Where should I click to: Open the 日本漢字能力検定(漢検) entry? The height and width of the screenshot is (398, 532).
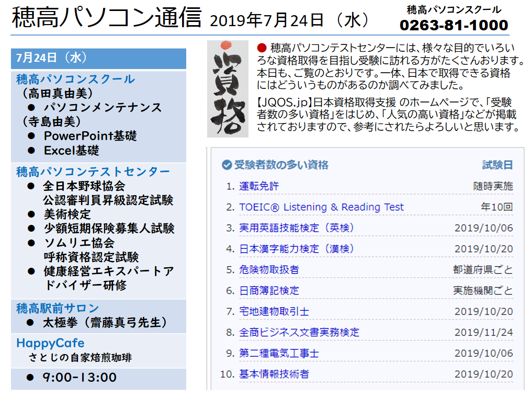(297, 249)
